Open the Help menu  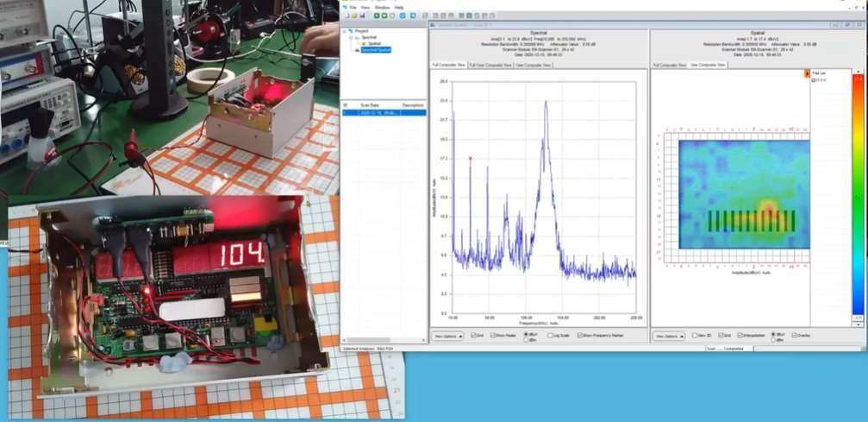click(x=399, y=7)
